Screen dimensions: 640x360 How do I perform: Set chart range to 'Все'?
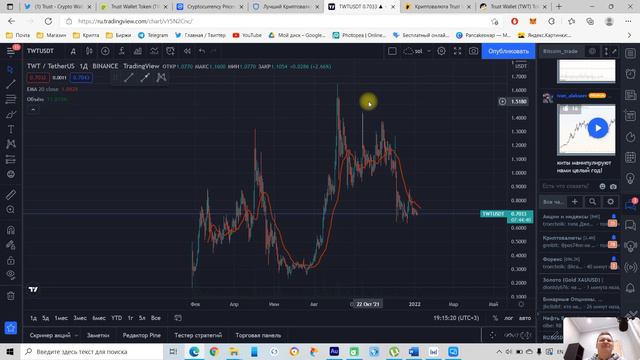point(156,318)
